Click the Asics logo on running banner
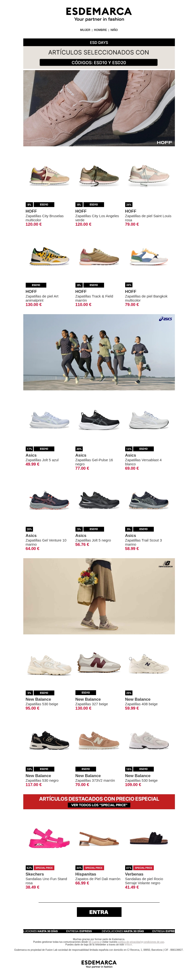Viewport: 196px width, 980px height. pos(165,319)
